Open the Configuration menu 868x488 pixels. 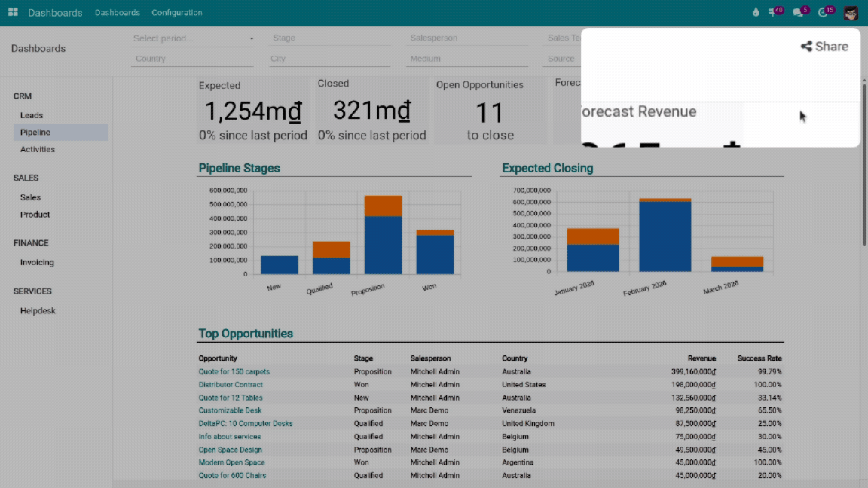(176, 13)
